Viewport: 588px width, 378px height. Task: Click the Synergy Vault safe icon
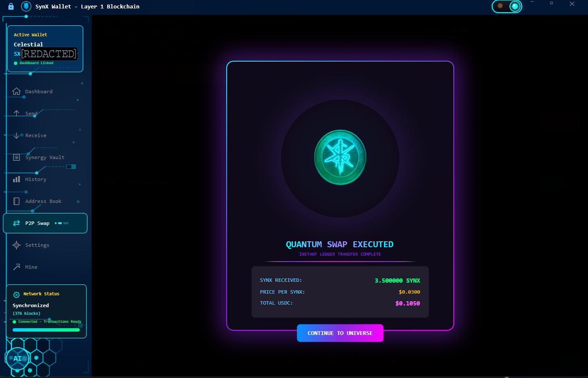click(x=16, y=157)
